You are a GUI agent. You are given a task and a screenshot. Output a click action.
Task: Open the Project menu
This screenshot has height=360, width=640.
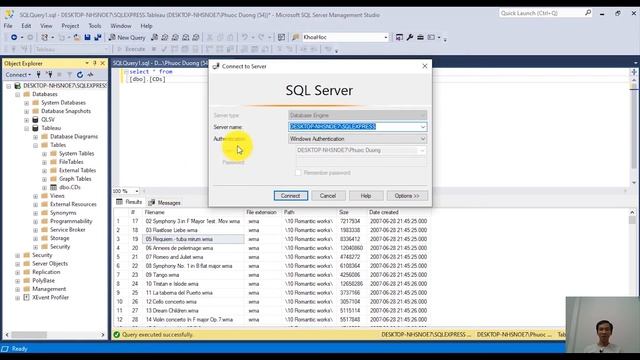70,26
